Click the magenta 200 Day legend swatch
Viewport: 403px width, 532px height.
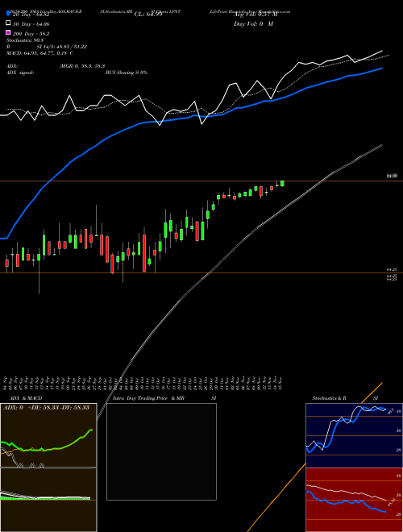8,32
